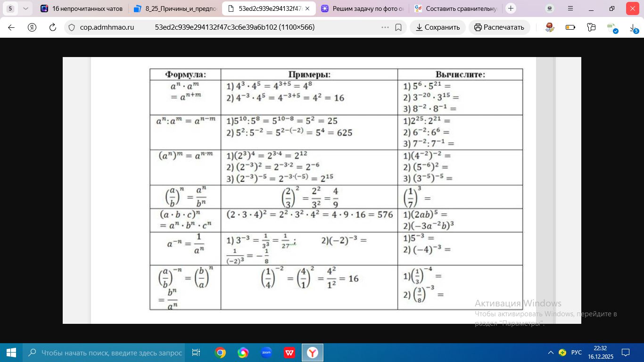
Task: Open the battery saver icon in toolbar
Action: (570, 27)
